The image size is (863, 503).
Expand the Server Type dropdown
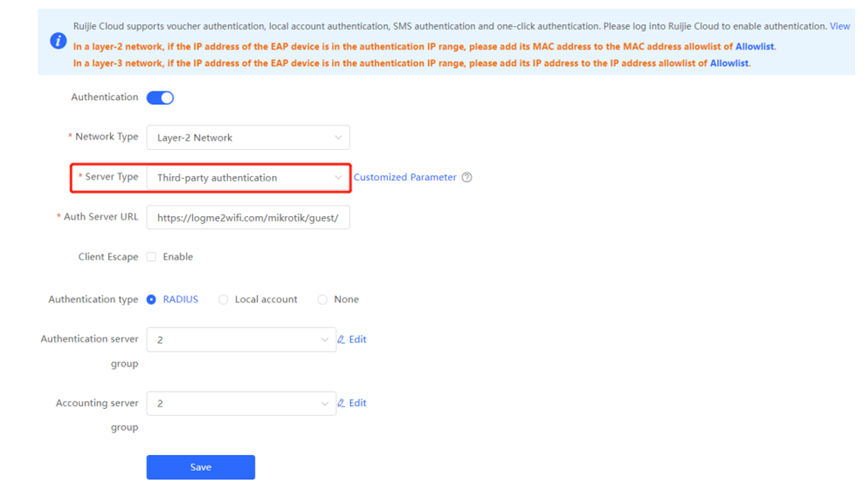click(x=248, y=178)
